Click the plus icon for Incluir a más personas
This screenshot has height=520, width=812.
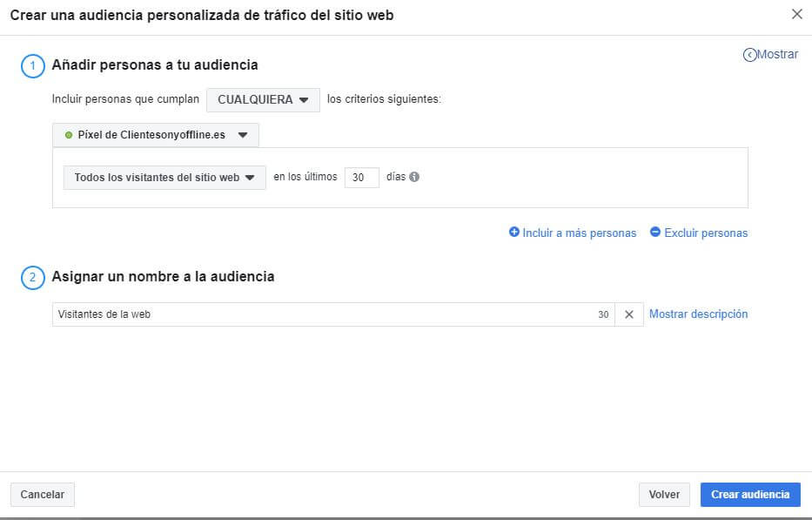point(514,233)
